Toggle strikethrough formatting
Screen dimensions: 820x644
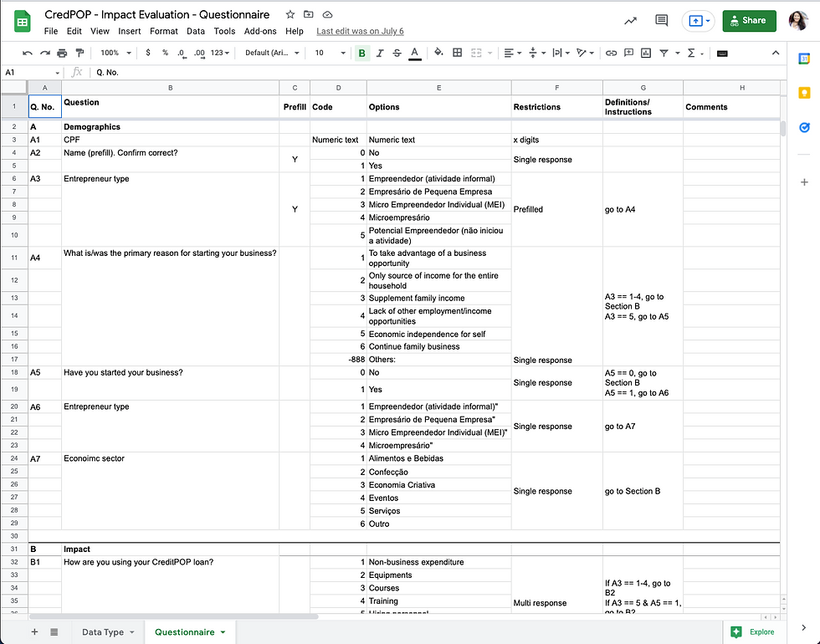[x=397, y=53]
